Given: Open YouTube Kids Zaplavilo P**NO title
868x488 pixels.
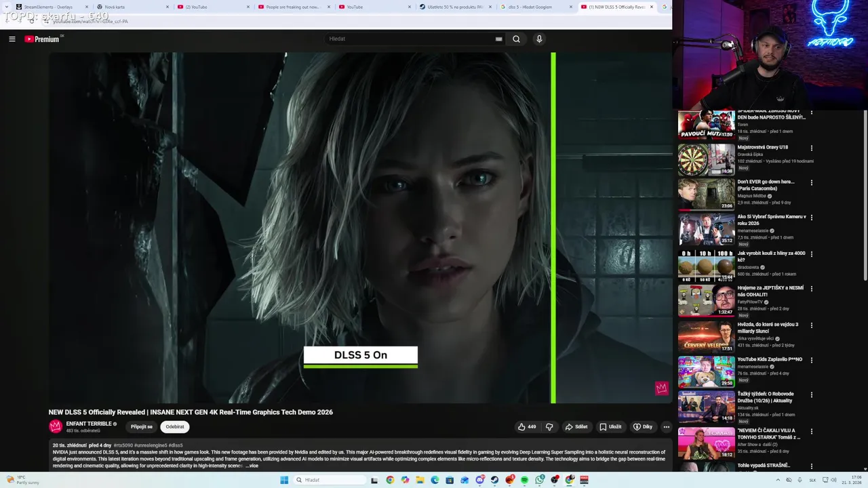Looking at the screenshot, I should (x=770, y=359).
